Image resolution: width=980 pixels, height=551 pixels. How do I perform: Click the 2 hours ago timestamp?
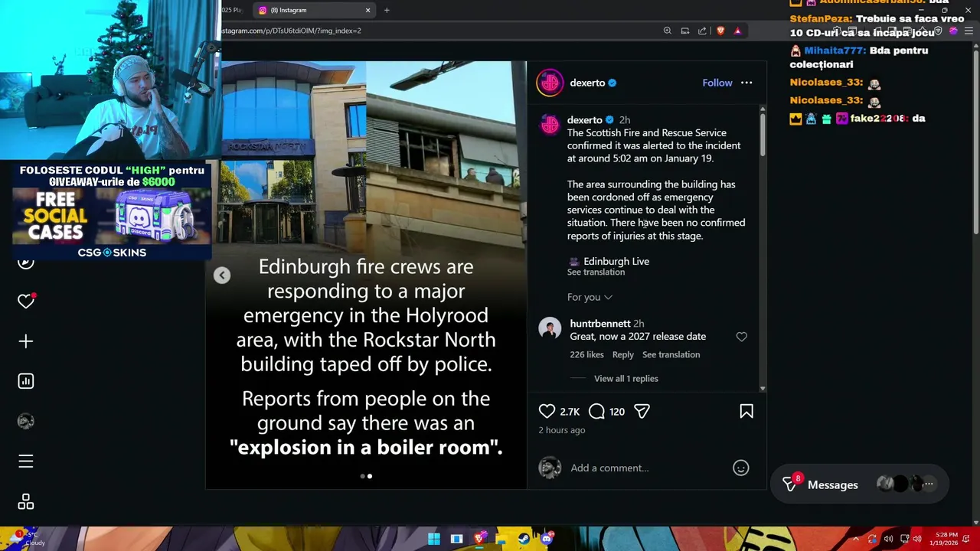[562, 430]
